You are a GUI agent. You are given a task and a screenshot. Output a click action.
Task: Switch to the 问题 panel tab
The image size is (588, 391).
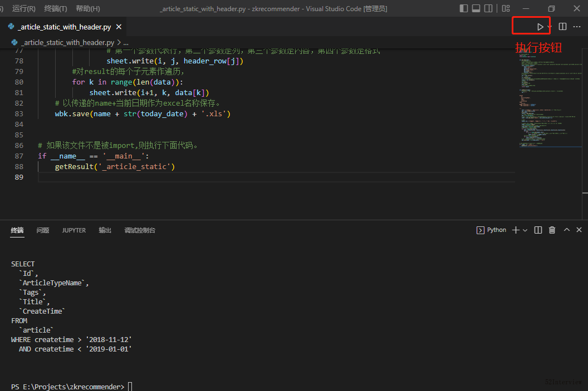[43, 230]
